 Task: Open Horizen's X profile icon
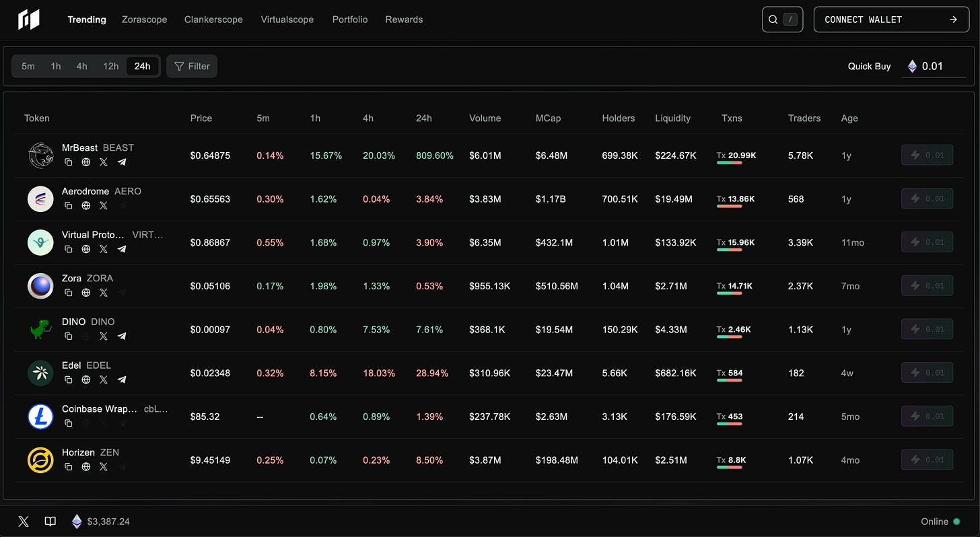(x=104, y=466)
